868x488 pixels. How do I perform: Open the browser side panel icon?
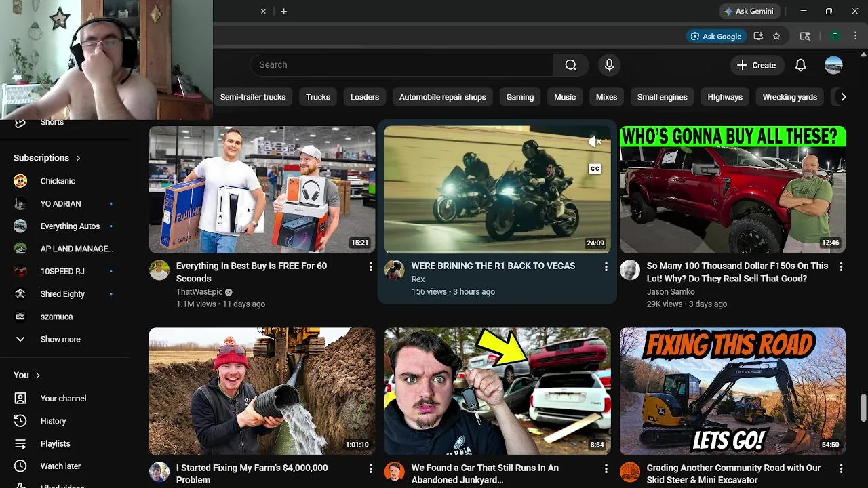[805, 36]
